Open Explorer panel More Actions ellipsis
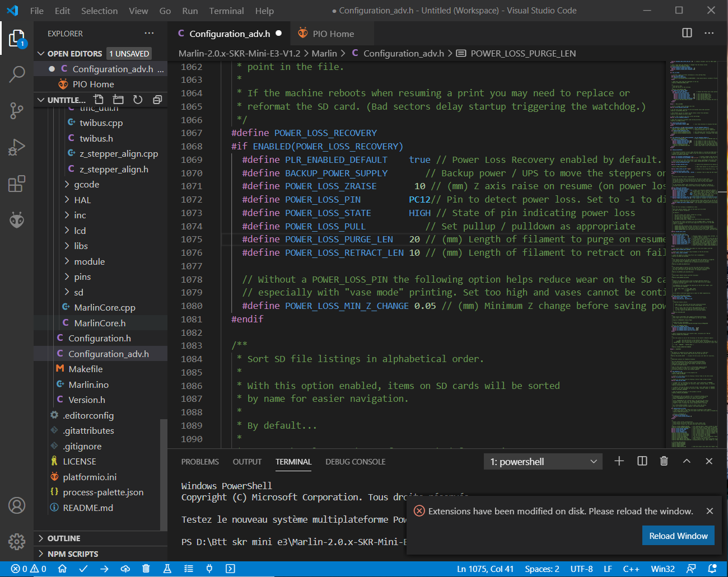The image size is (728, 577). 149,34
